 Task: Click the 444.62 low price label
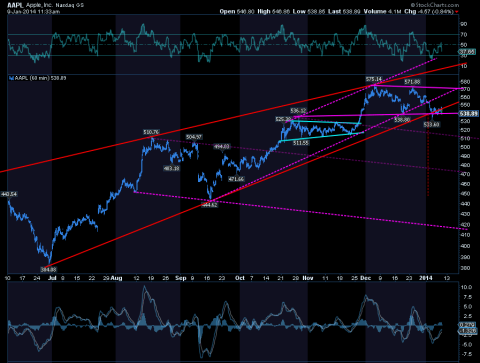(x=210, y=205)
